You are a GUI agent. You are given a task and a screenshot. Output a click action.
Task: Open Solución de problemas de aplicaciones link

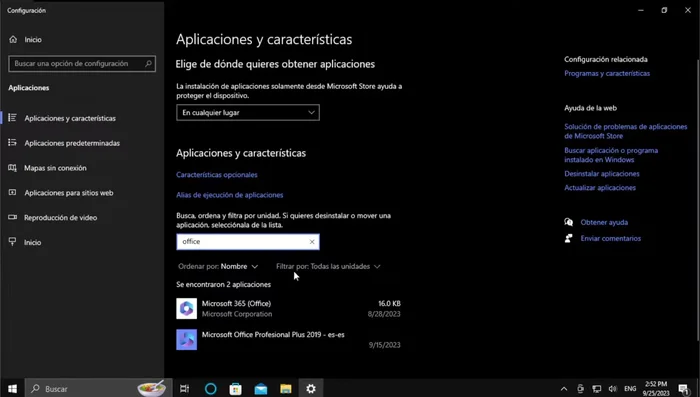(625, 131)
